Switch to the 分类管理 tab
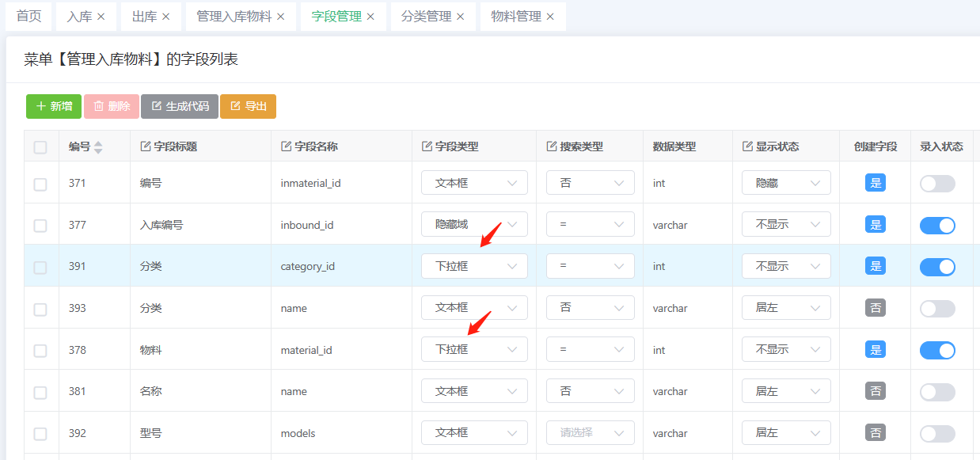 click(427, 17)
